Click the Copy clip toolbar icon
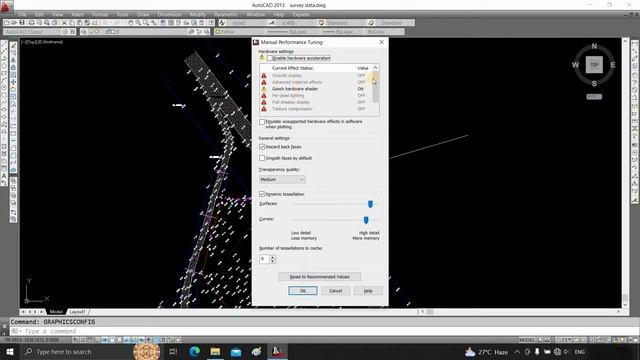The height and width of the screenshot is (360, 640). click(x=72, y=23)
